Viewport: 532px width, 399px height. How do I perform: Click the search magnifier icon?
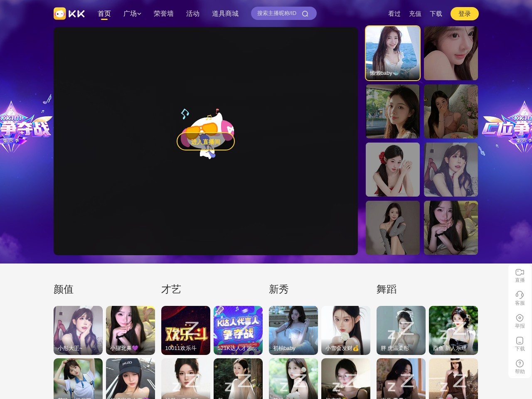coord(305,14)
